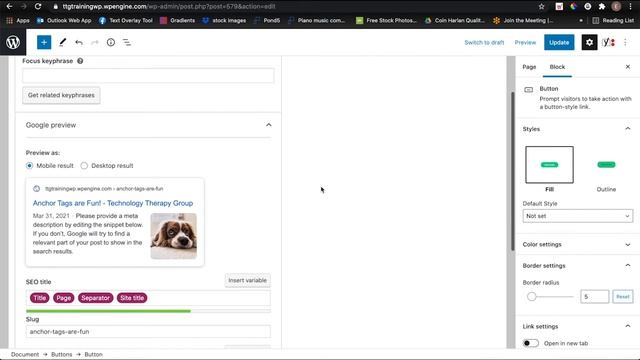Click Get related keyphrases button
The height and width of the screenshot is (360, 640).
tap(61, 95)
